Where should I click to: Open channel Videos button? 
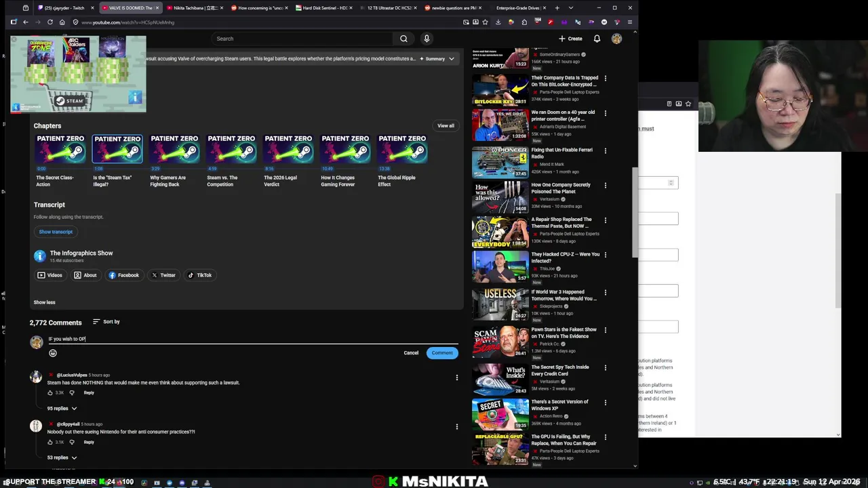click(x=50, y=275)
